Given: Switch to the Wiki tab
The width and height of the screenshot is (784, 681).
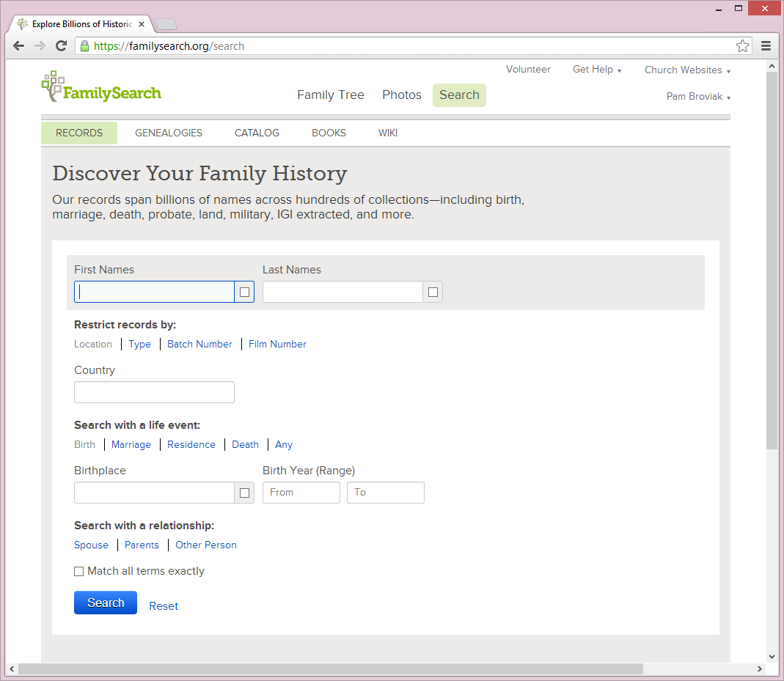Looking at the screenshot, I should [388, 133].
